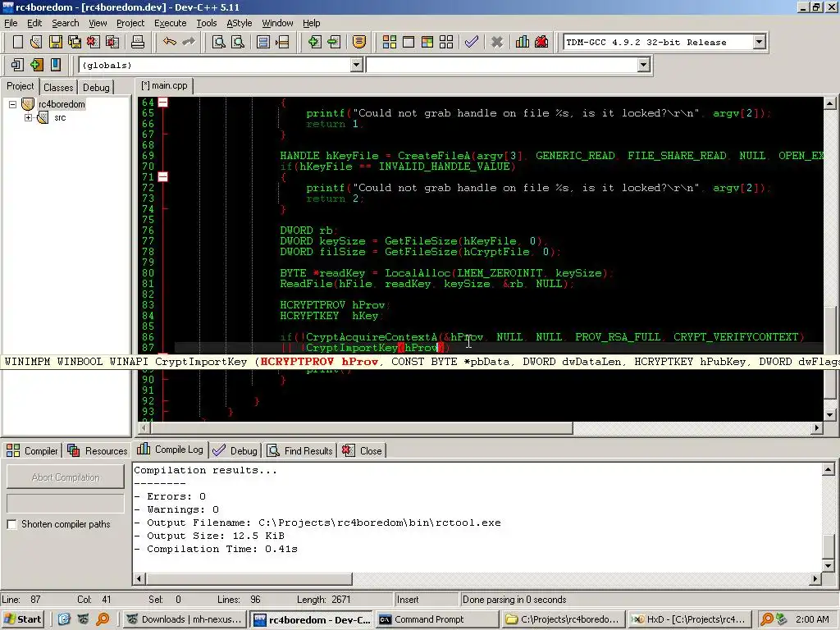This screenshot has height=630, width=840.
Task: Click the Open file toolbar icon
Action: point(36,42)
